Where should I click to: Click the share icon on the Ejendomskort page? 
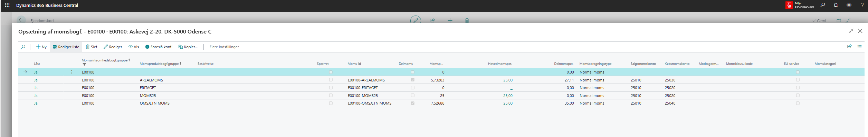point(432,20)
